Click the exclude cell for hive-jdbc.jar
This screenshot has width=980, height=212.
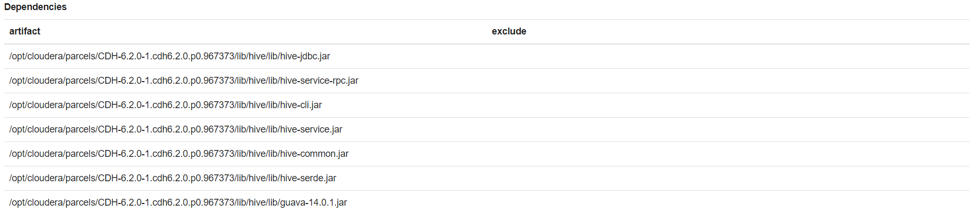pos(728,56)
